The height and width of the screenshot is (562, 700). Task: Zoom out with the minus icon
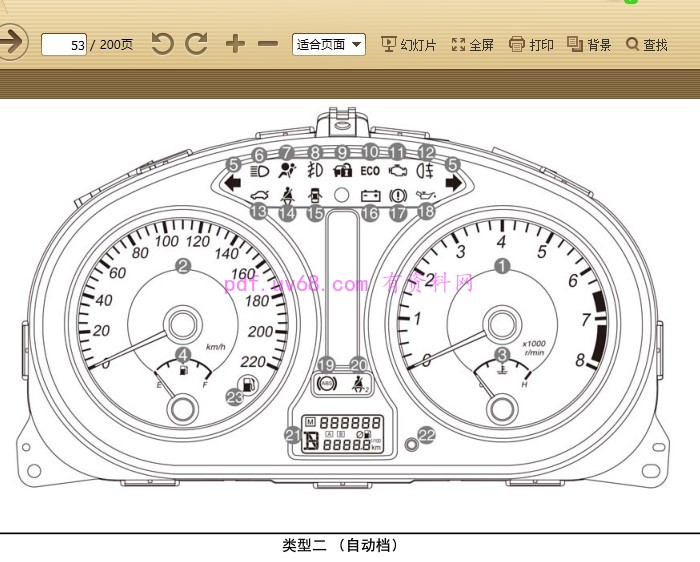pyautogui.click(x=267, y=43)
